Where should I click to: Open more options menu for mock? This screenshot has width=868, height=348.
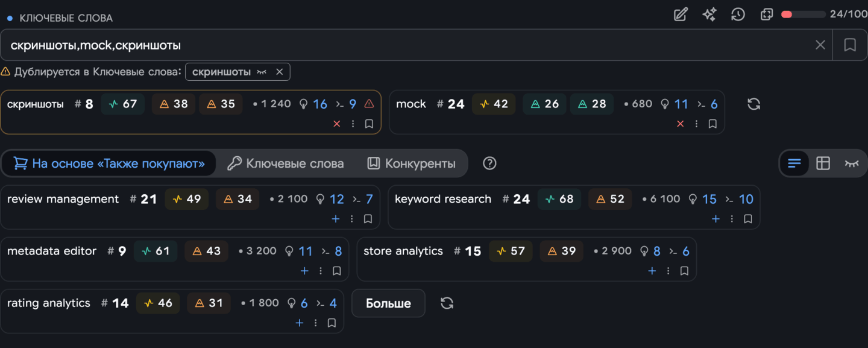(697, 124)
